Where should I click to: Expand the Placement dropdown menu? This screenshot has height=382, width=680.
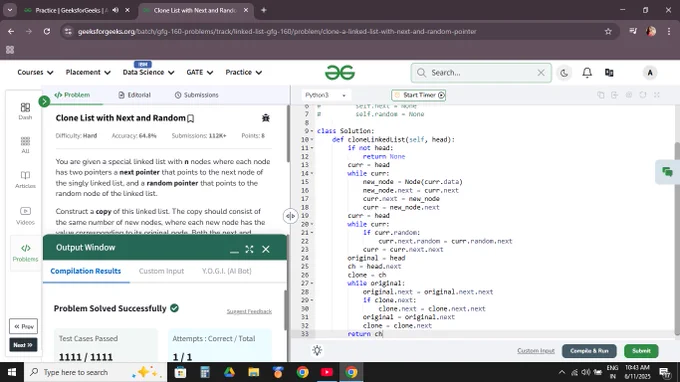point(88,72)
